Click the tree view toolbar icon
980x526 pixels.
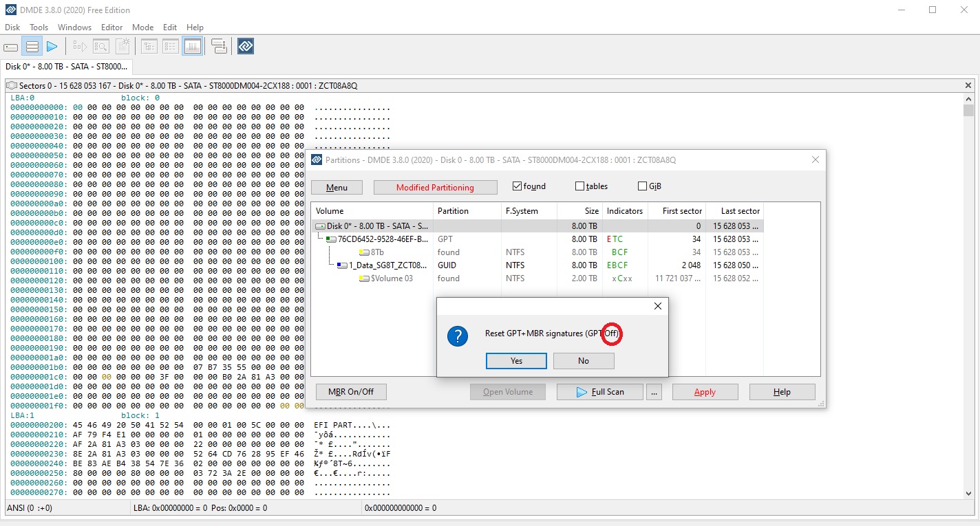click(x=149, y=47)
